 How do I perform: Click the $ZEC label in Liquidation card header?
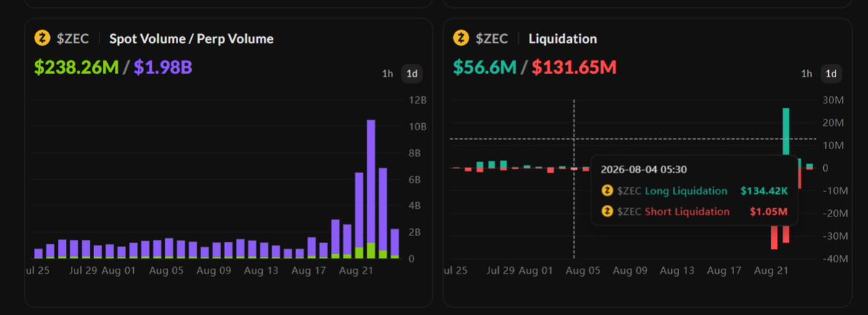[x=492, y=39]
